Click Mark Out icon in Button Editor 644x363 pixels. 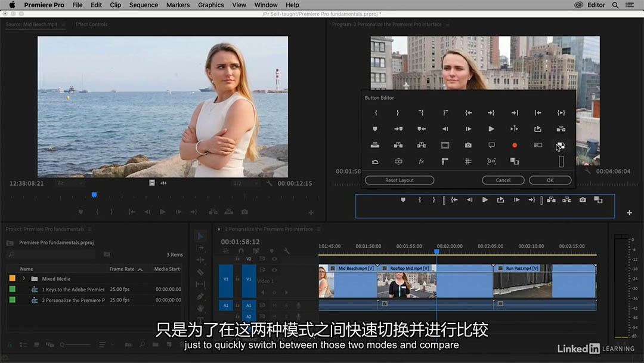pos(398,113)
